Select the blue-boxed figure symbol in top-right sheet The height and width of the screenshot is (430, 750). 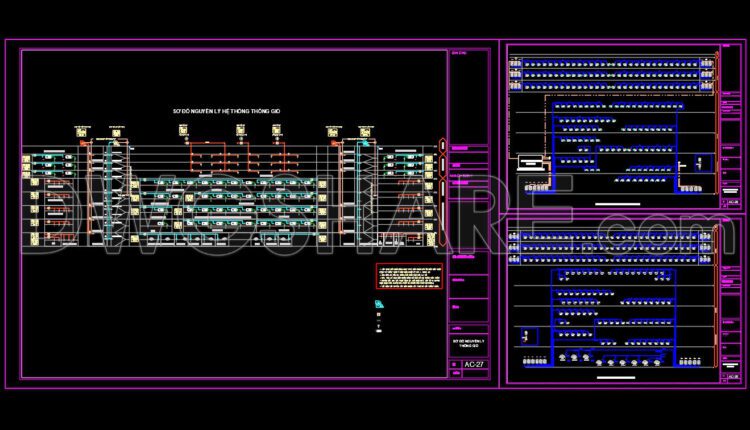pyautogui.click(x=702, y=164)
